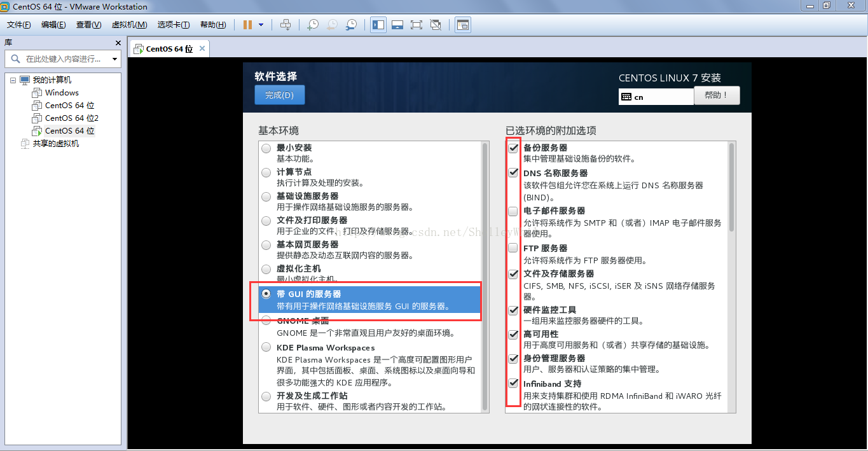Viewport: 868px width, 451px height.
Task: Pause the virtual machine with the toolbar pause icon
Action: click(x=247, y=25)
